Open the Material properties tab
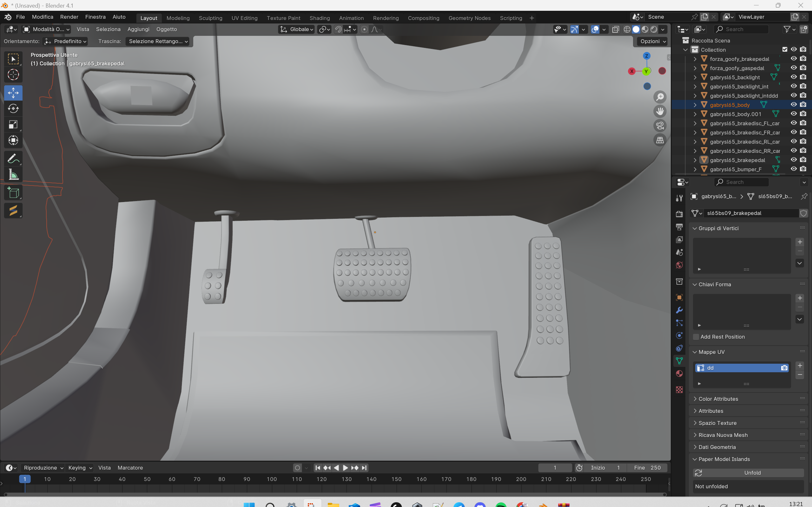The width and height of the screenshot is (812, 507). (679, 374)
